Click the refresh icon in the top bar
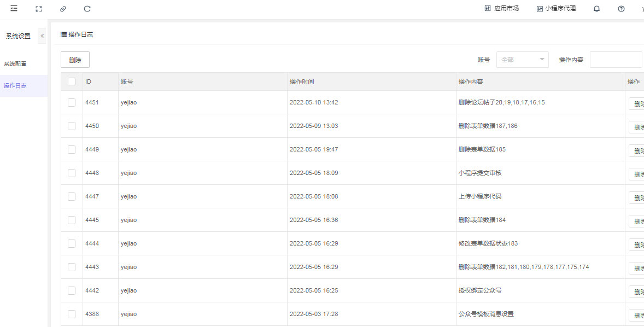Screen dimensions: 644x327 (87, 9)
